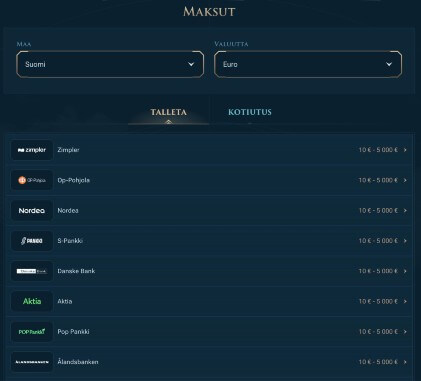This screenshot has width=421, height=381.
Task: Click the Zimpler deposit limit 10 € - 5 000 €
Action: [x=378, y=150]
